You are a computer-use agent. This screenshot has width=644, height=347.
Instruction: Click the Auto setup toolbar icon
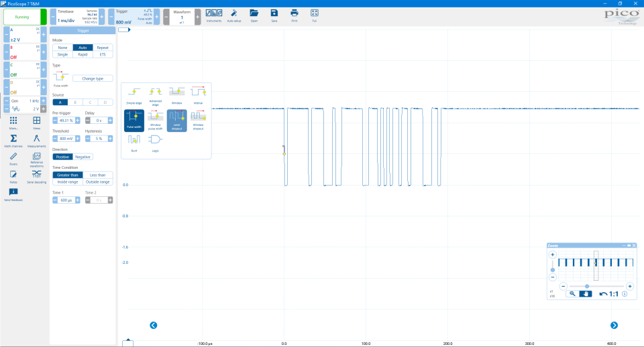pos(234,13)
